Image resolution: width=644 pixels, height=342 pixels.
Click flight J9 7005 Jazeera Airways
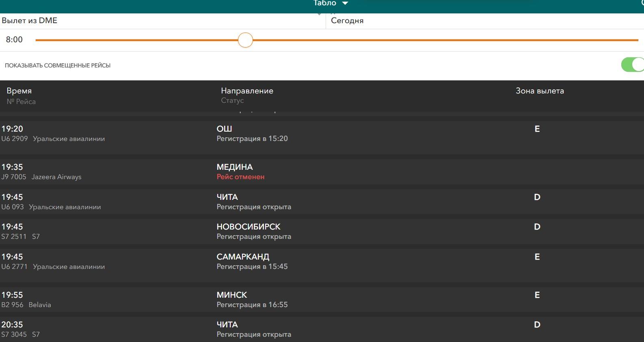pyautogui.click(x=41, y=177)
